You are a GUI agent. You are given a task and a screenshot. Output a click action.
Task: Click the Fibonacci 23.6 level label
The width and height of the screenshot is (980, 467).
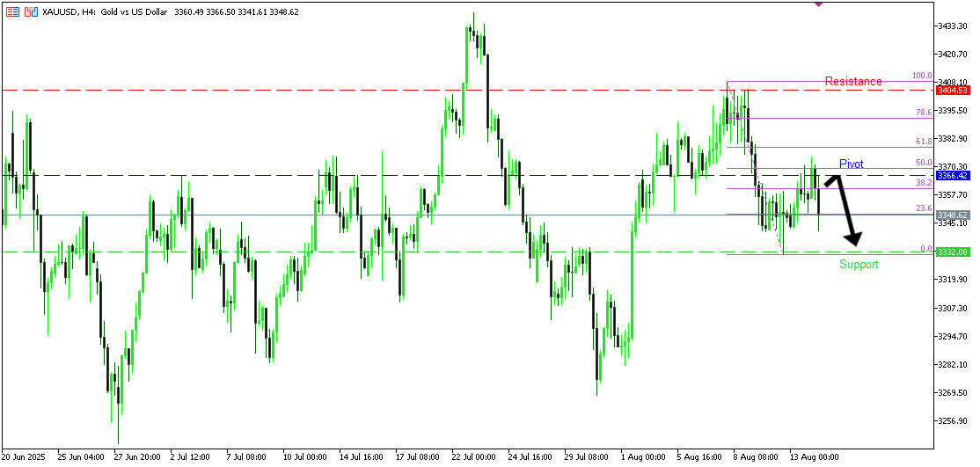[923, 208]
